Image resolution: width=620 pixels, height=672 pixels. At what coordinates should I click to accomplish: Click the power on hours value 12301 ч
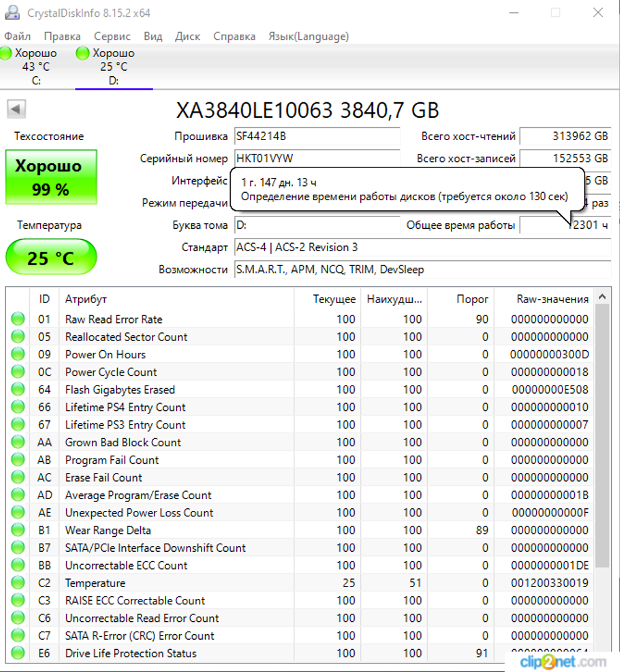(x=565, y=225)
